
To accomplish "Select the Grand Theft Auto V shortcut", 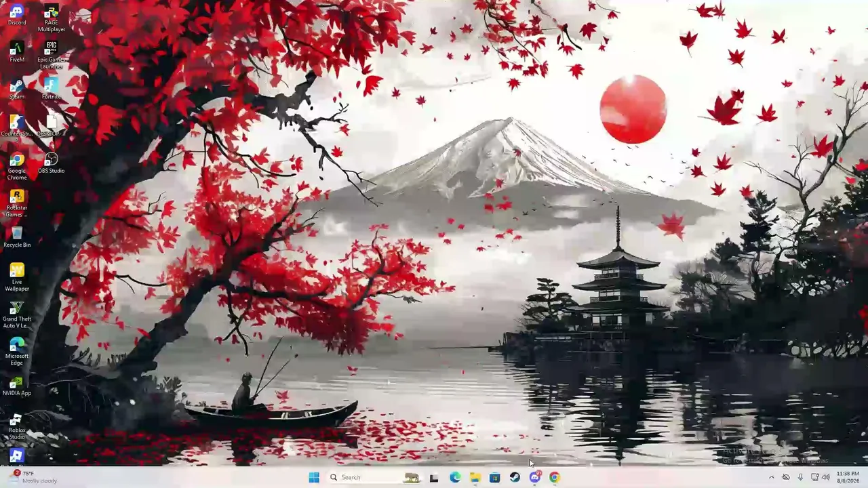I will [17, 314].
